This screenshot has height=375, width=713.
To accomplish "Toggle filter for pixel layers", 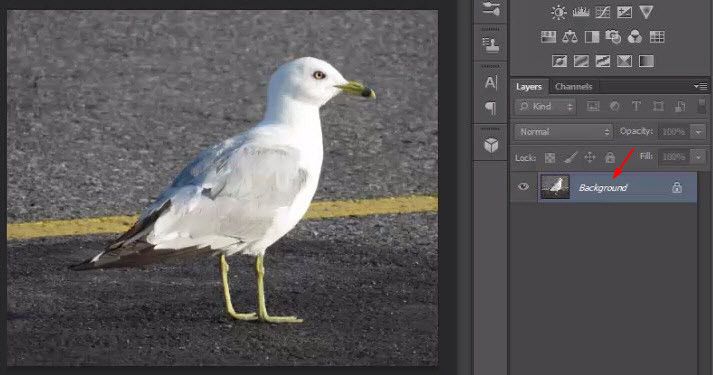I will pyautogui.click(x=592, y=106).
